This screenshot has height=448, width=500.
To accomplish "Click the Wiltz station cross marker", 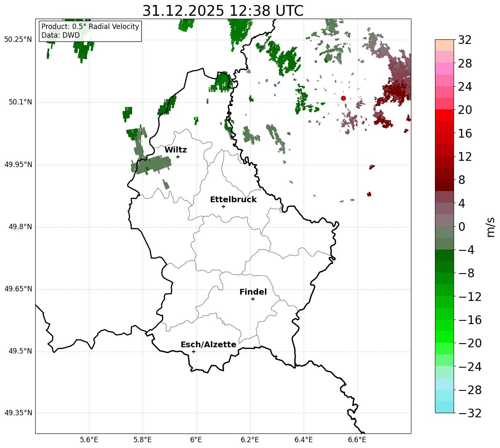I will [x=178, y=157].
